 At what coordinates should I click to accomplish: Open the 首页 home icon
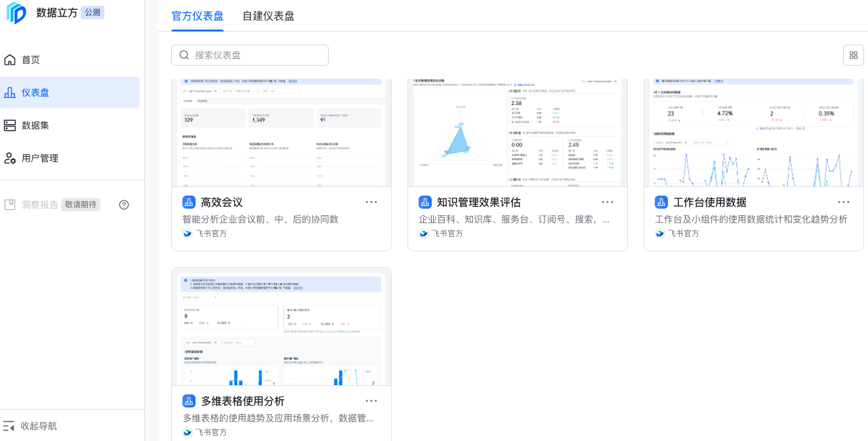pos(10,60)
